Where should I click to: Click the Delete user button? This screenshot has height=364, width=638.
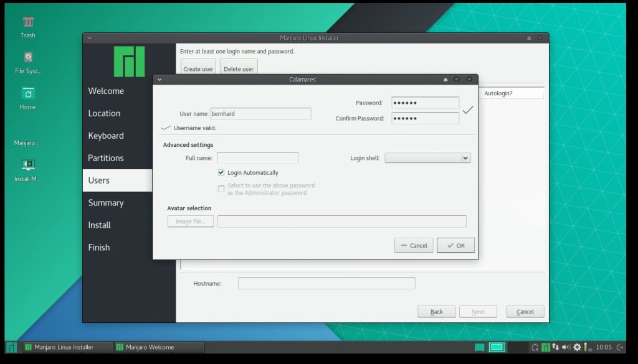coord(239,67)
